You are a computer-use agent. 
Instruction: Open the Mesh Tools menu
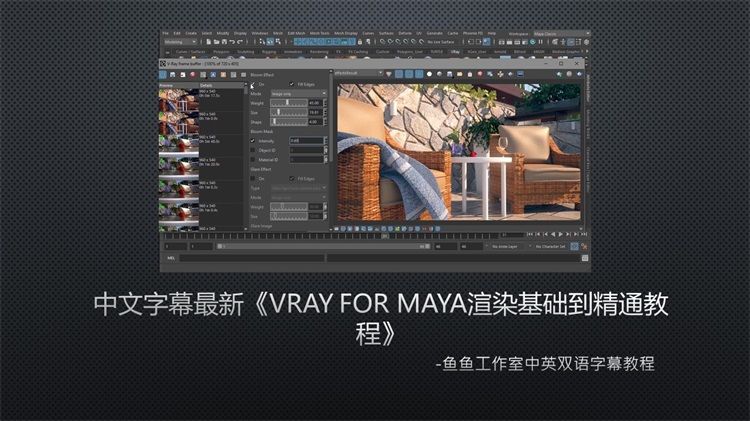click(320, 33)
